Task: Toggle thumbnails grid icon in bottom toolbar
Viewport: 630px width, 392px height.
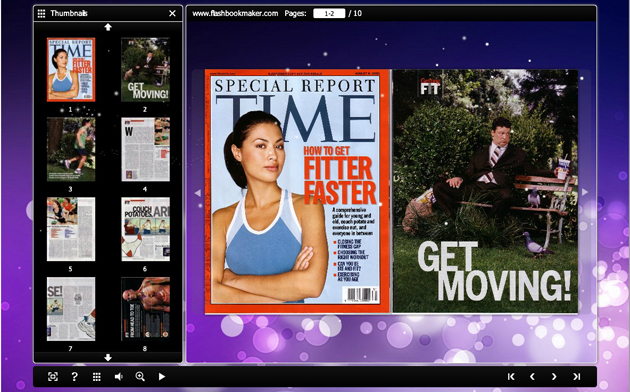Action: click(96, 376)
